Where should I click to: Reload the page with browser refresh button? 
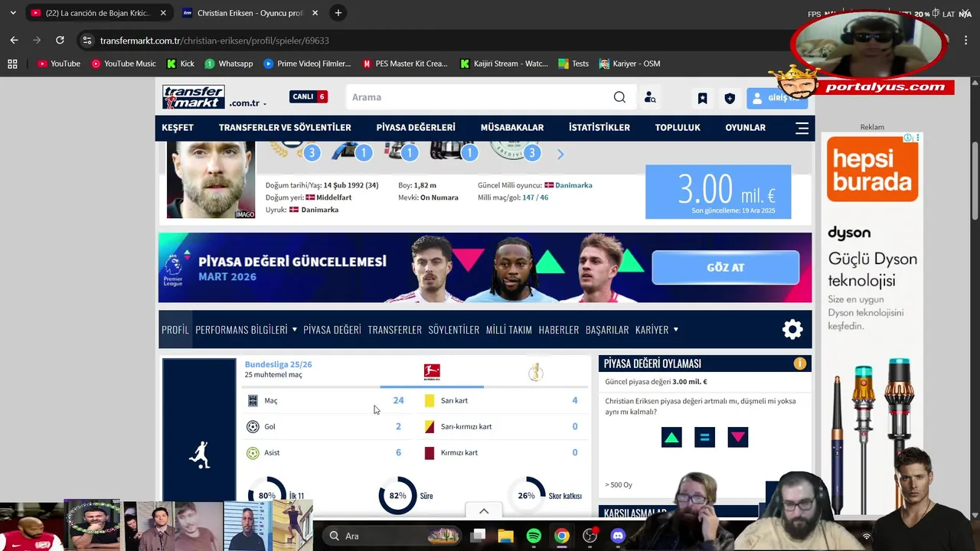pyautogui.click(x=60, y=40)
